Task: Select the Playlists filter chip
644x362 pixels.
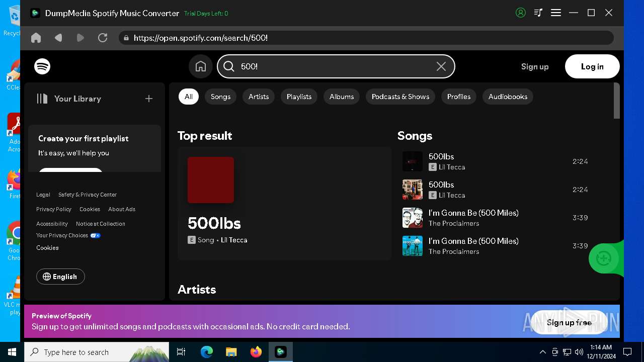Action: tap(299, 97)
